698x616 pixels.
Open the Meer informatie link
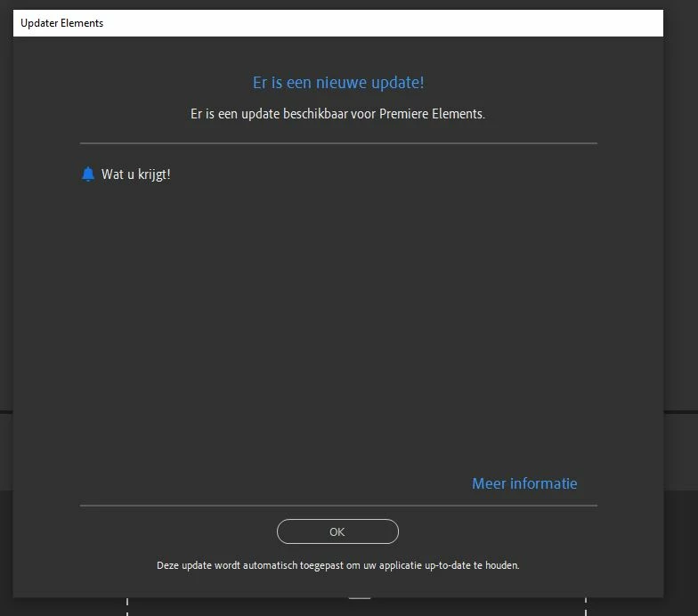pos(524,483)
